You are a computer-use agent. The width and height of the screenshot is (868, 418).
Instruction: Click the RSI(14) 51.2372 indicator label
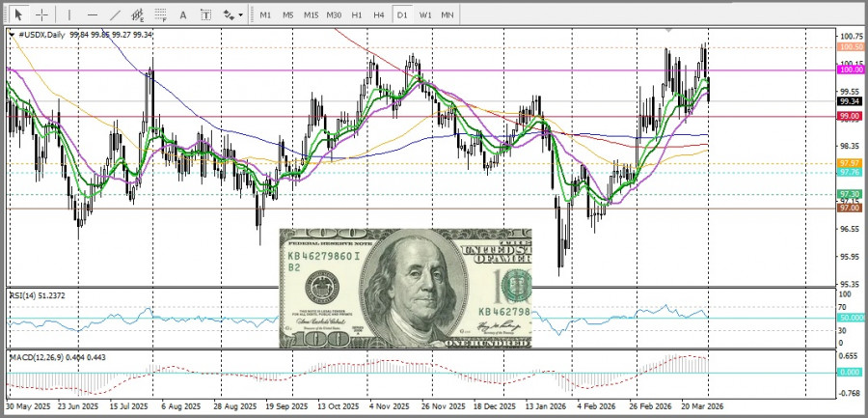point(37,295)
